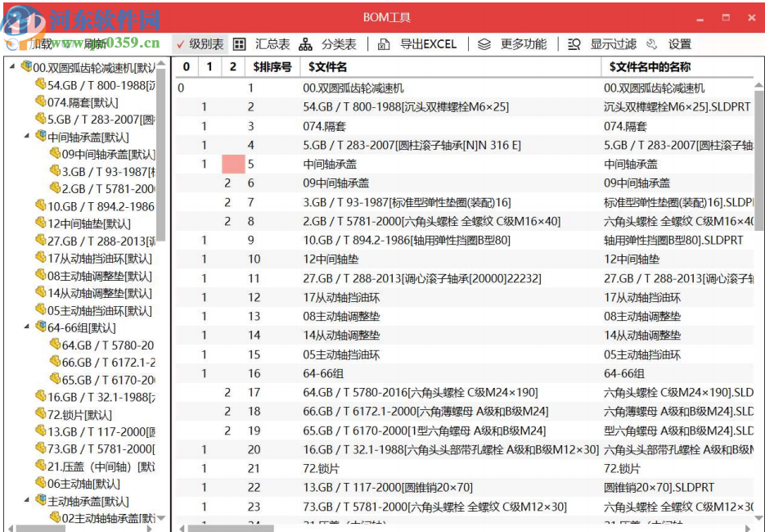Select tree item 65.GB / T 6170-20
Viewport: 765px width, 532px height.
tap(109, 379)
